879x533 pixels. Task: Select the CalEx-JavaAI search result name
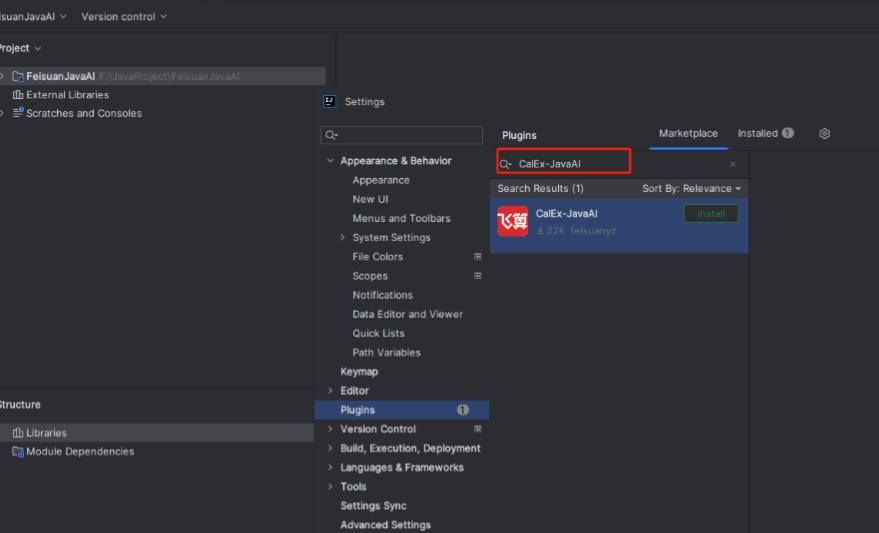click(566, 214)
